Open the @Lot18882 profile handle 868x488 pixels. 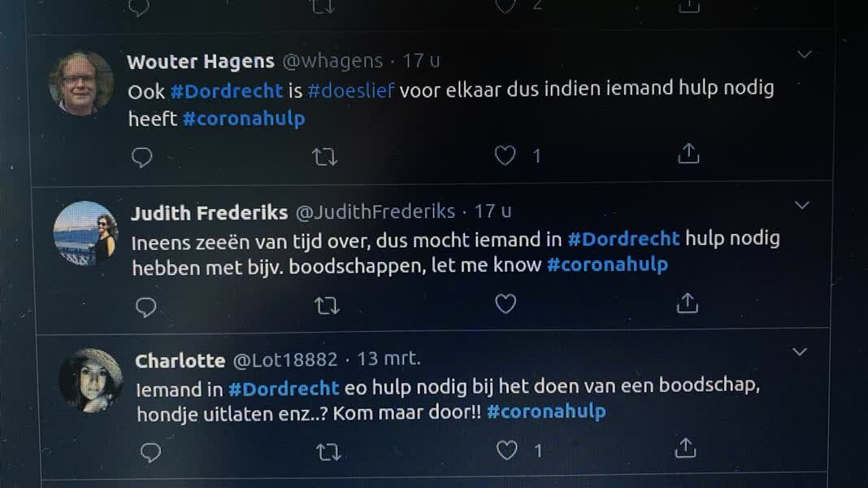point(284,360)
